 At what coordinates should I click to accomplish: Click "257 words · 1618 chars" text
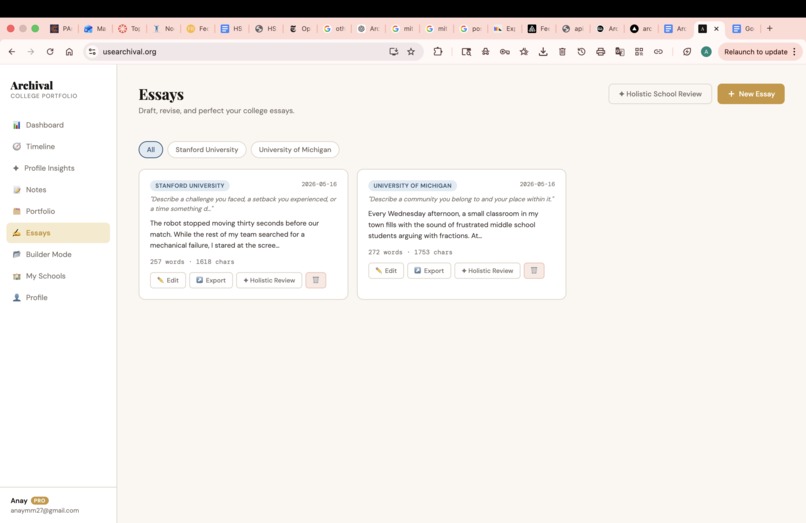[x=192, y=262]
